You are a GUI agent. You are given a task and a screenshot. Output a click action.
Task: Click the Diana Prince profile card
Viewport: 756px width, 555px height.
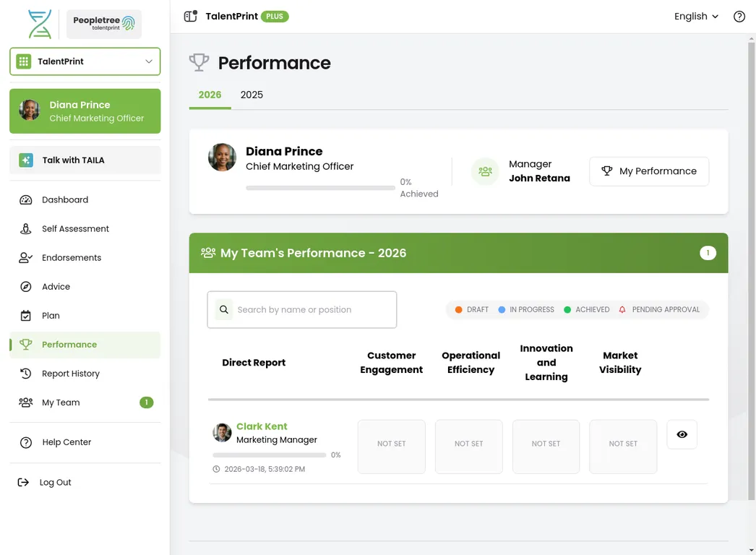click(x=85, y=111)
